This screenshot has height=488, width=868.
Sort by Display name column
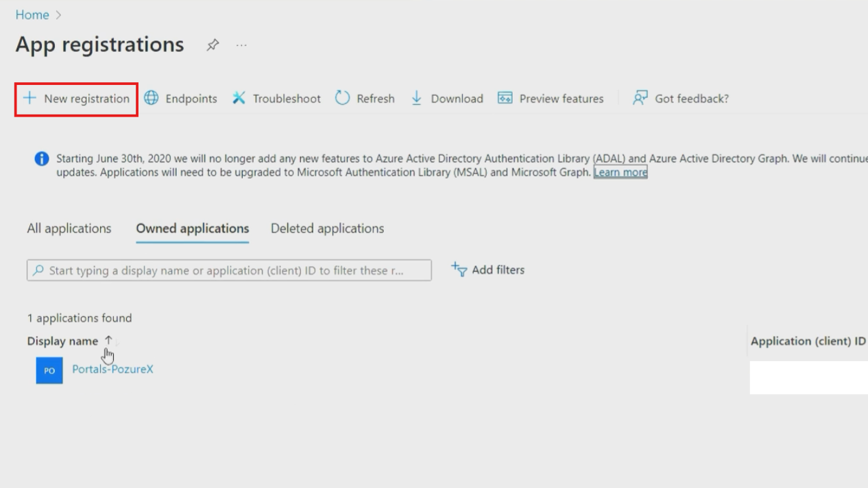coord(70,341)
